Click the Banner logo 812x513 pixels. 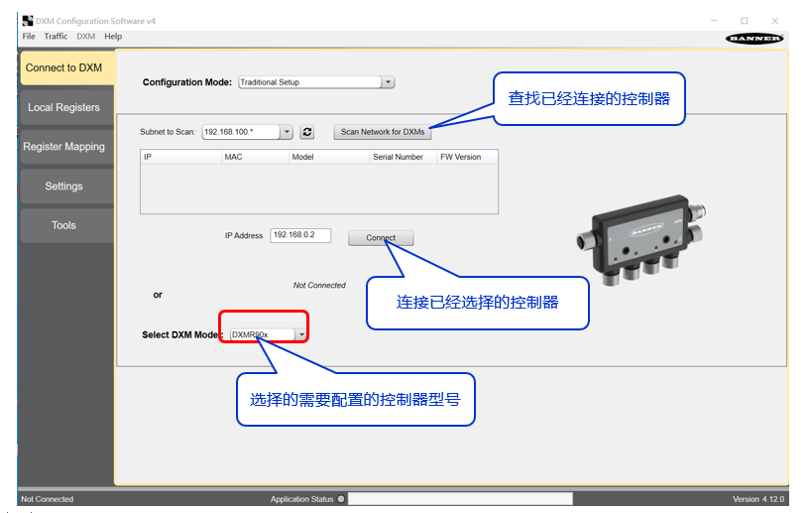coord(755,38)
